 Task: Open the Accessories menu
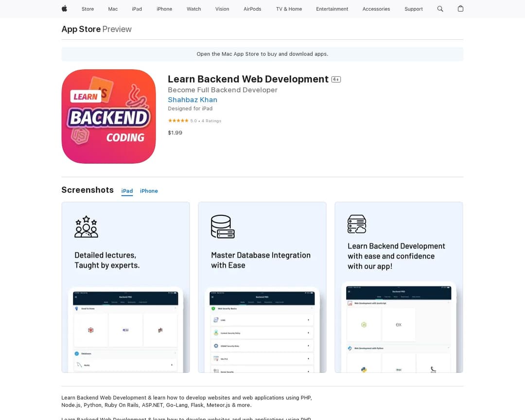pyautogui.click(x=376, y=9)
